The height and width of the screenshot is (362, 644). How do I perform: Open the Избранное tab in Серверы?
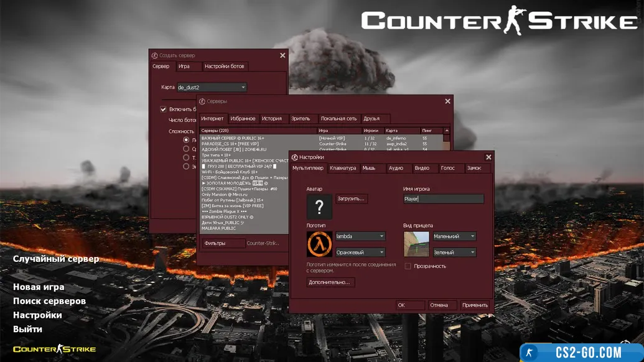243,118
